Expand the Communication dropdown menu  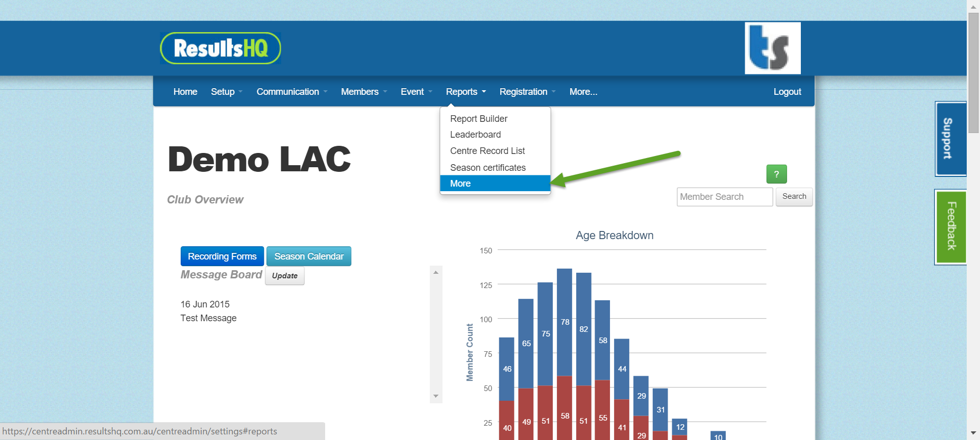pos(292,92)
